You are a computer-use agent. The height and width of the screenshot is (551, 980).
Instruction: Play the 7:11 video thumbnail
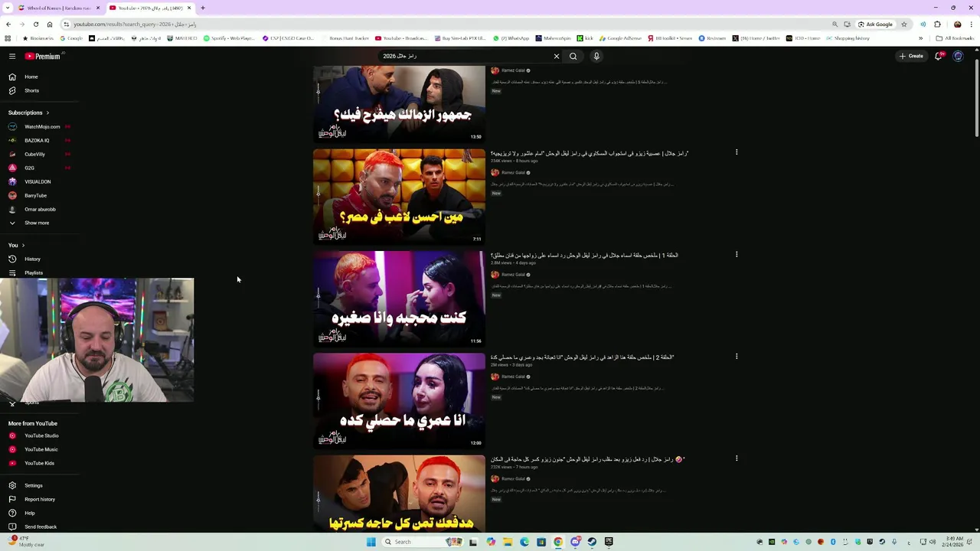[x=399, y=197]
